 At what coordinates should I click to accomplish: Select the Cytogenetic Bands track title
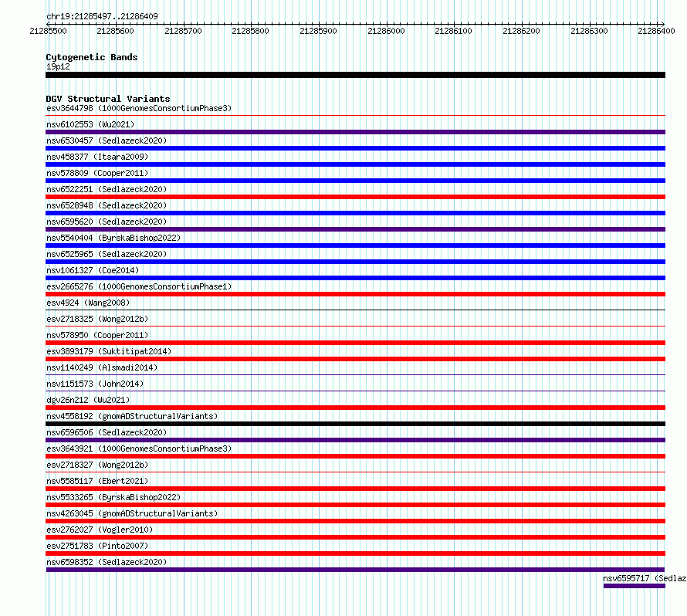tap(92, 57)
